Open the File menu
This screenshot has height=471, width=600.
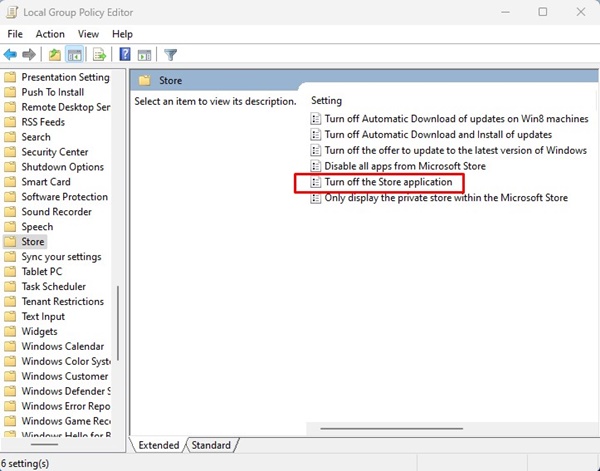15,34
